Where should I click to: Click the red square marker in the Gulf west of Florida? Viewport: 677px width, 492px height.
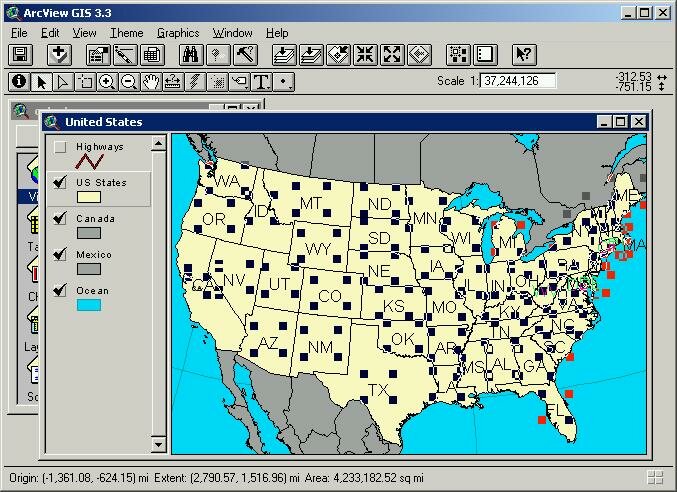point(542,419)
